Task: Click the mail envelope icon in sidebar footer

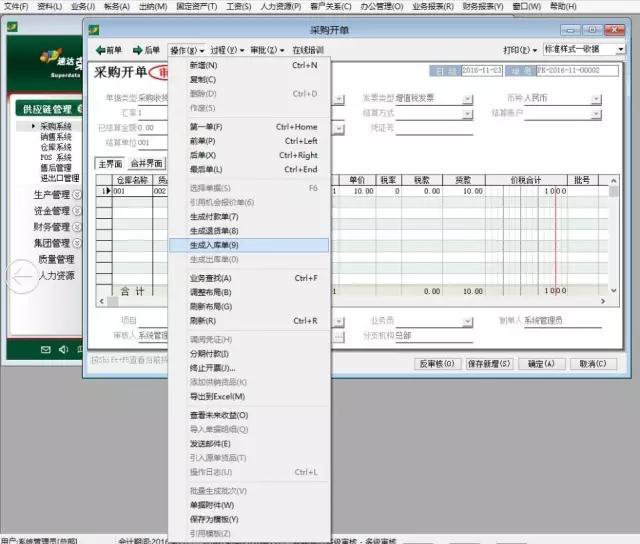Action: point(46,349)
